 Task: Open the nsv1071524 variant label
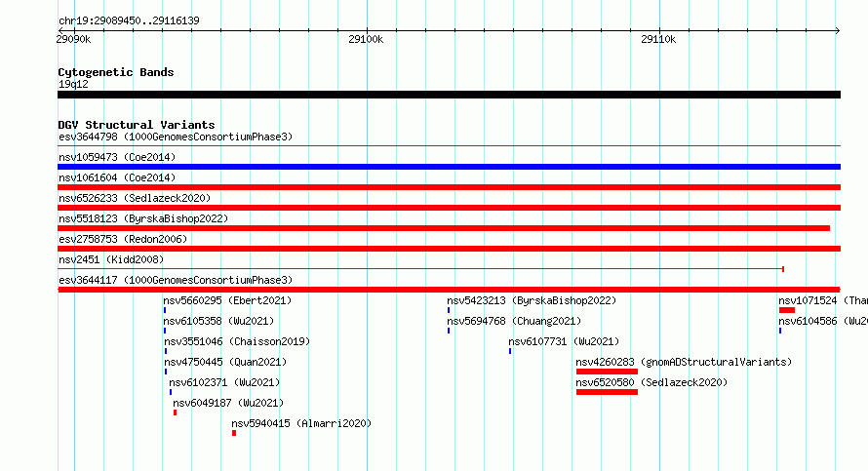tap(823, 300)
